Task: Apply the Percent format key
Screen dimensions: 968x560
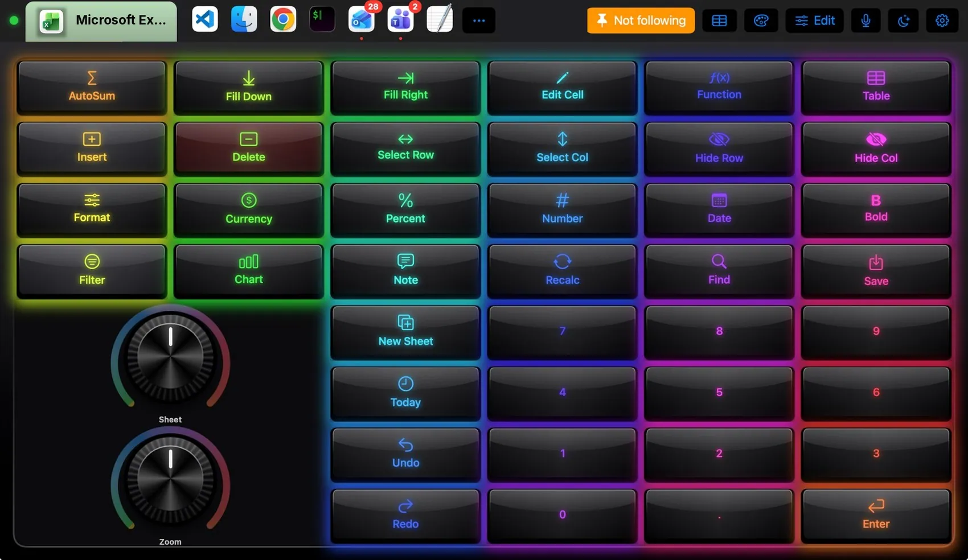Action: tap(405, 209)
